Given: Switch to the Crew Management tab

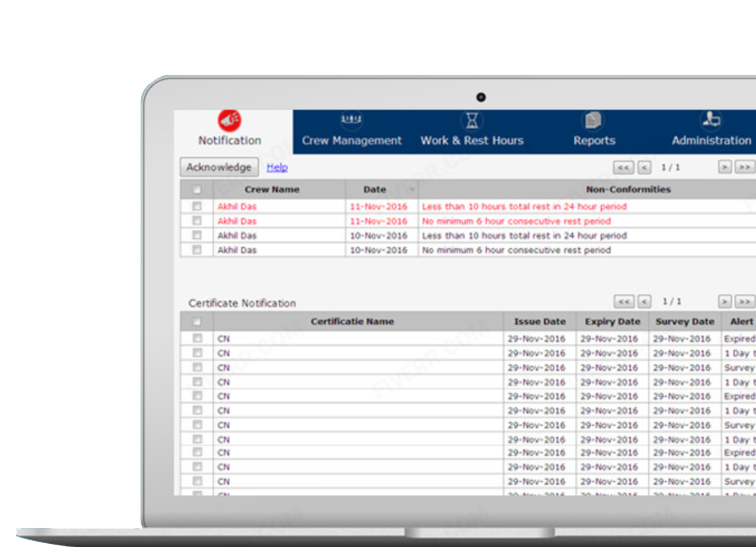Looking at the screenshot, I should [x=352, y=141].
